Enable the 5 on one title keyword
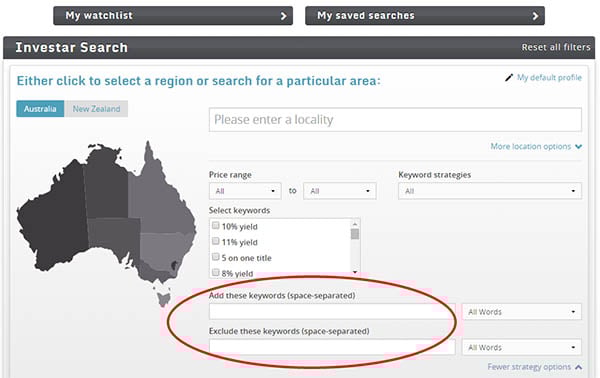The width and height of the screenshot is (600, 378). point(216,257)
